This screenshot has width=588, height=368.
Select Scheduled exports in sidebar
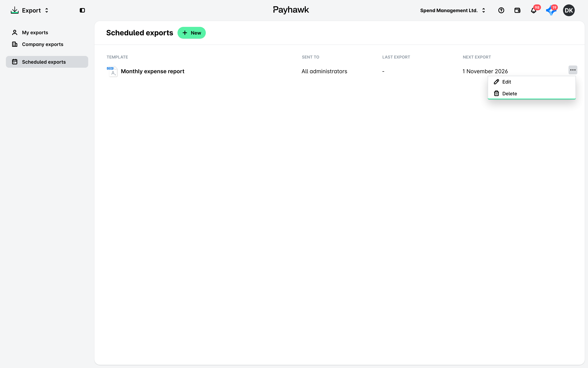coord(47,62)
